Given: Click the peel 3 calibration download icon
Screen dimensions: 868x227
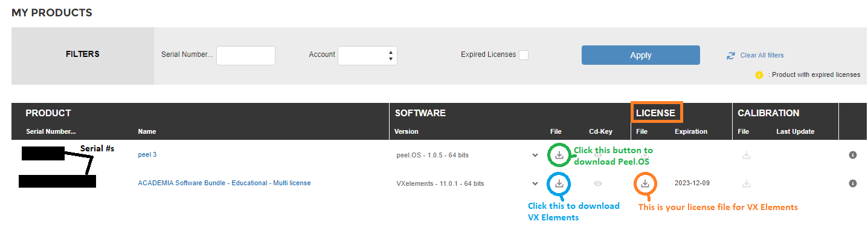Looking at the screenshot, I should (x=747, y=155).
